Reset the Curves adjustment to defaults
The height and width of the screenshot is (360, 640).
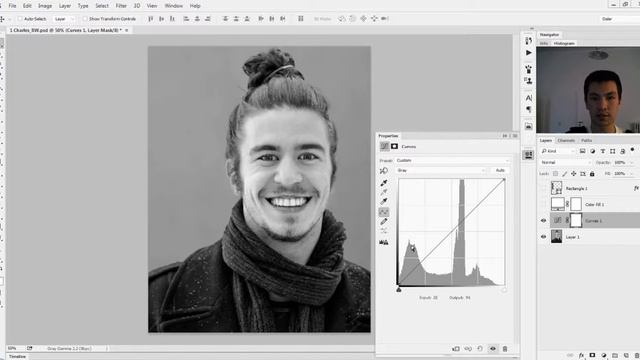click(480, 349)
